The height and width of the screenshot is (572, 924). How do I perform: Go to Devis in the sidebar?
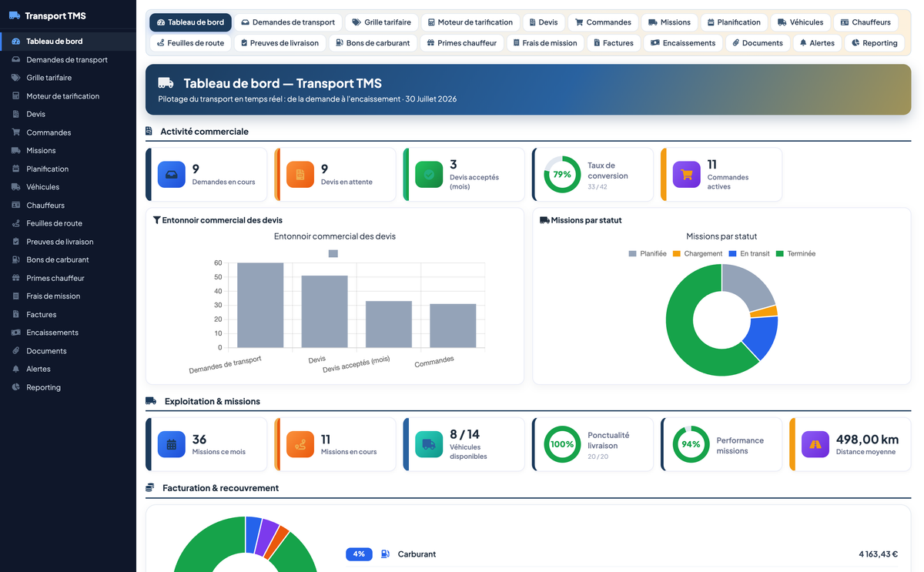click(x=68, y=114)
